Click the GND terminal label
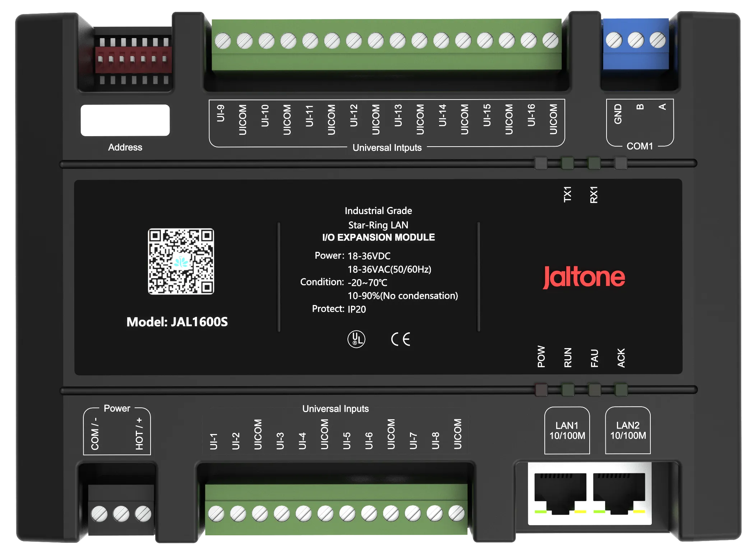 [x=618, y=114]
